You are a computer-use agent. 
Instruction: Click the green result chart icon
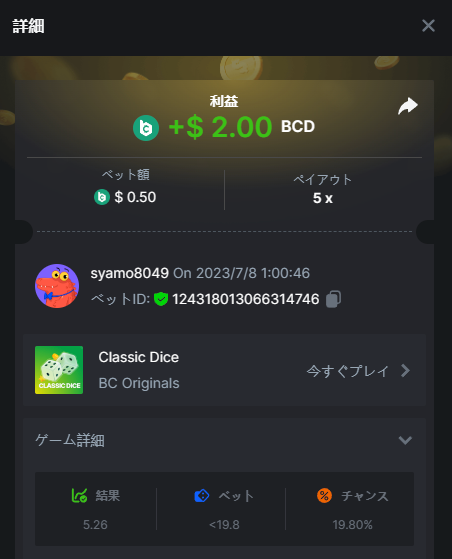click(79, 496)
